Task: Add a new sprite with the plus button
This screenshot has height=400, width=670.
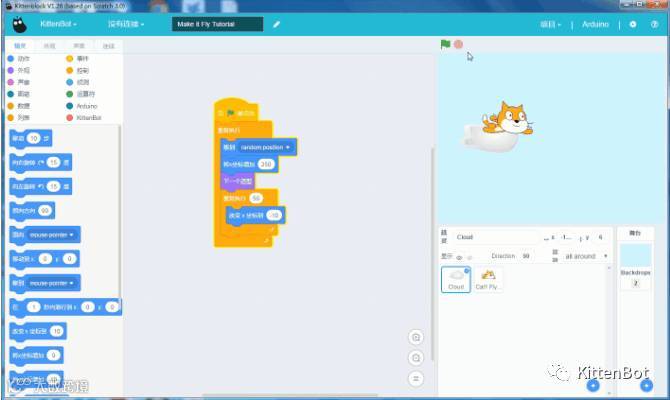Action: pos(593,385)
